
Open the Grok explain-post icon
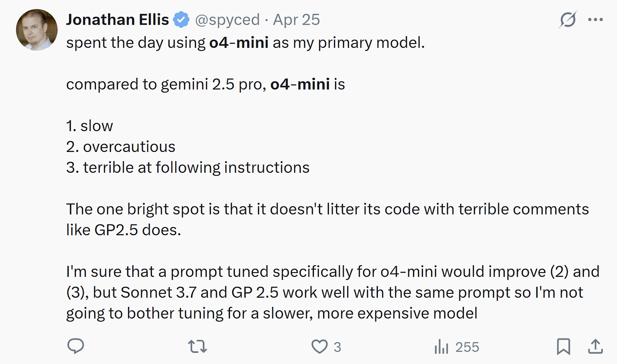(x=568, y=20)
